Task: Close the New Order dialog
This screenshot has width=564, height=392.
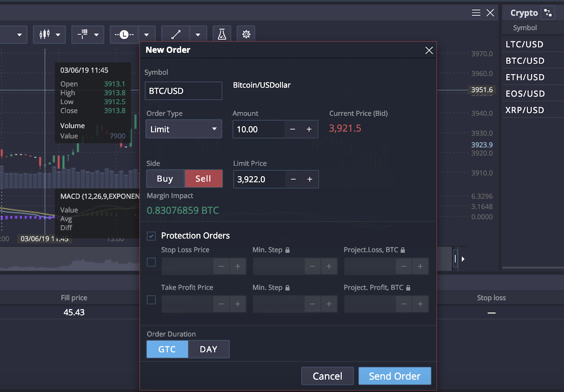Action: [429, 50]
